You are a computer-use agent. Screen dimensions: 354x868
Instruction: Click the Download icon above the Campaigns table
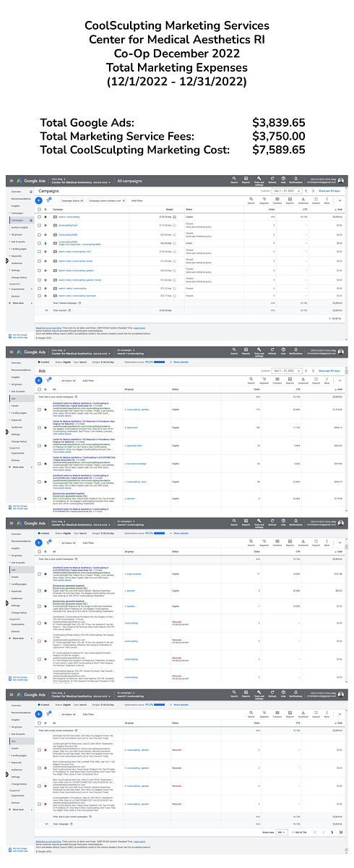tap(303, 201)
